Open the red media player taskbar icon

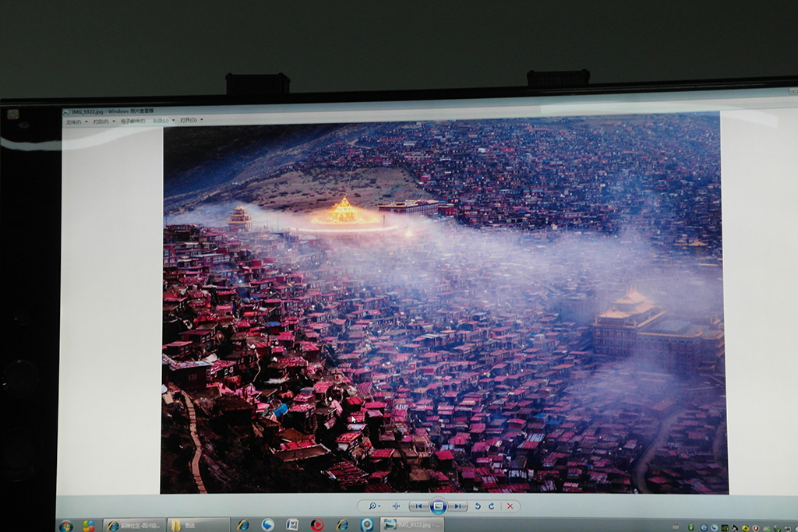coord(317,524)
